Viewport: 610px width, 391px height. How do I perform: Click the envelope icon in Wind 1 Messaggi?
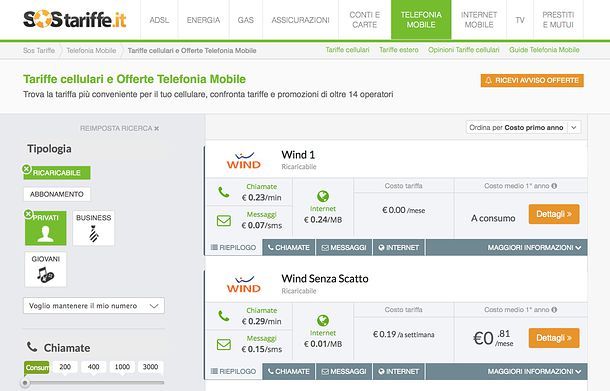(224, 221)
